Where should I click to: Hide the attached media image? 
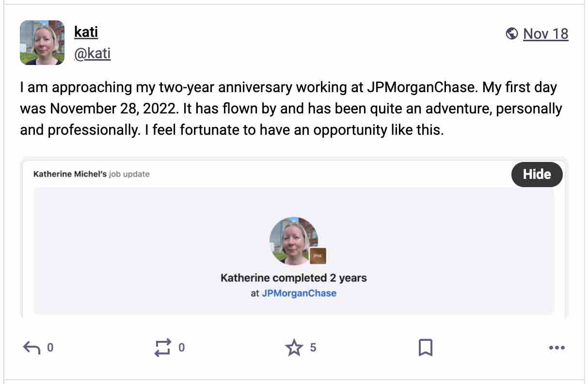coord(537,174)
